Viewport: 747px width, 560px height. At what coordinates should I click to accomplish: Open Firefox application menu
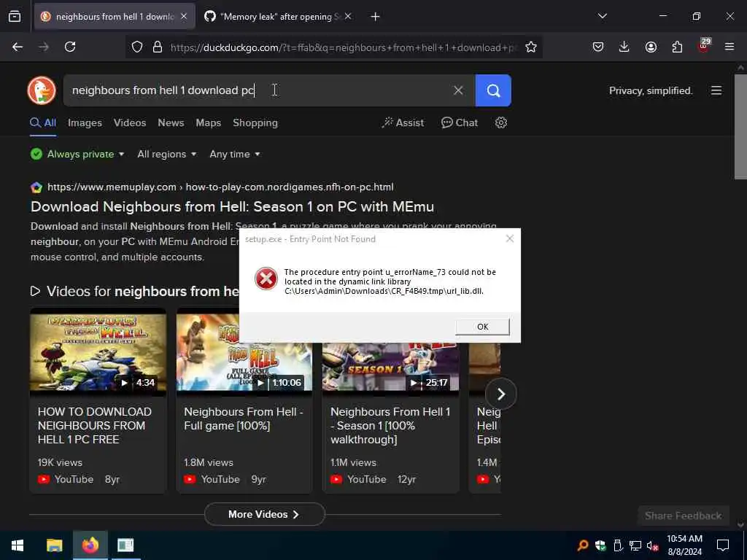(x=729, y=47)
